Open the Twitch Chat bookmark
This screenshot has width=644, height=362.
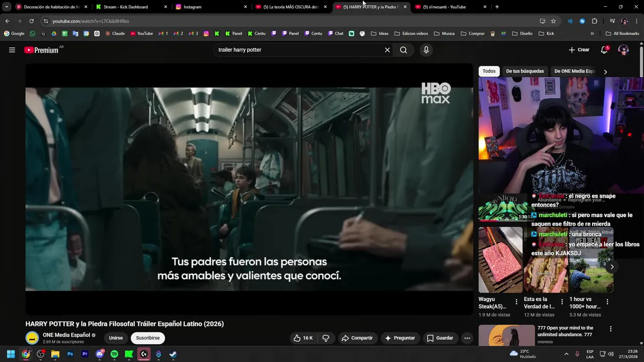point(336,34)
